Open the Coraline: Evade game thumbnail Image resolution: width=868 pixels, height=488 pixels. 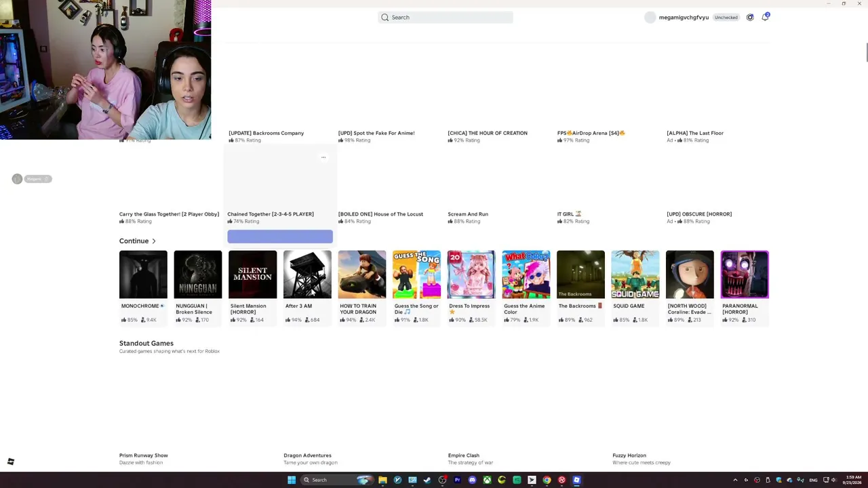(x=690, y=274)
